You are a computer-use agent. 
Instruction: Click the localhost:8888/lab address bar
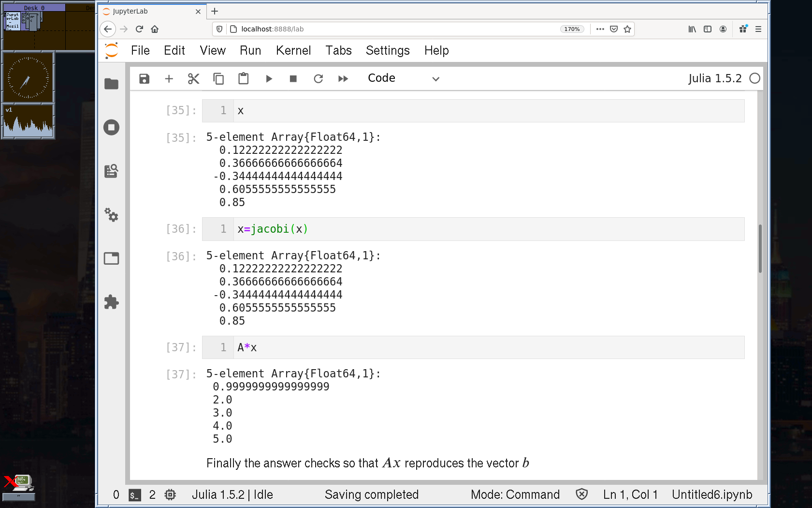387,29
